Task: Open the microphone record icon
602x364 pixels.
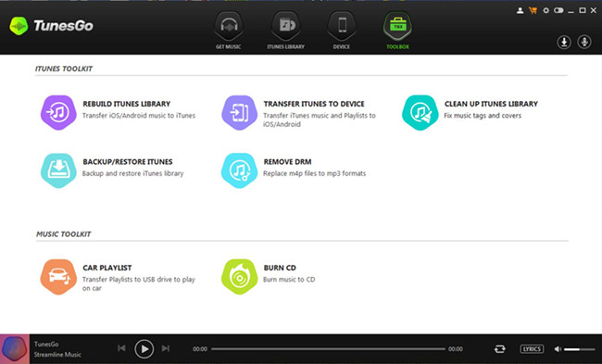Action: (x=584, y=42)
